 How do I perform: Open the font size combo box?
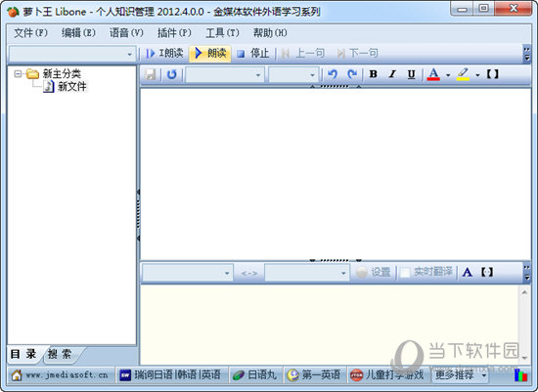[293, 74]
